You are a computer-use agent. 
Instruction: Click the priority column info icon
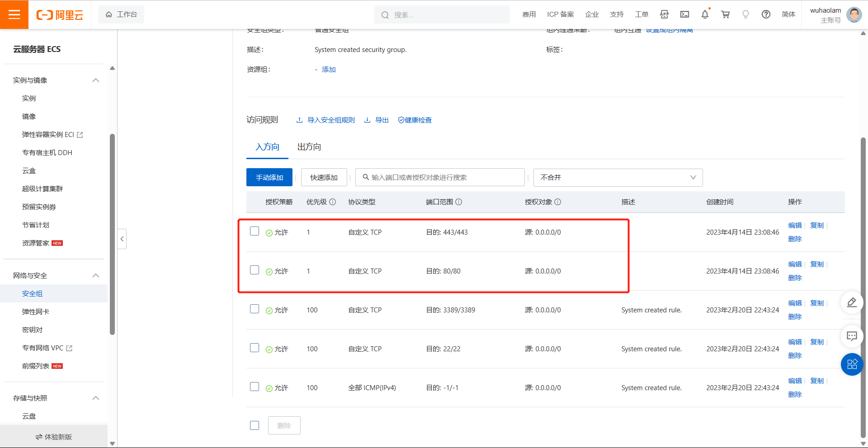pos(333,202)
